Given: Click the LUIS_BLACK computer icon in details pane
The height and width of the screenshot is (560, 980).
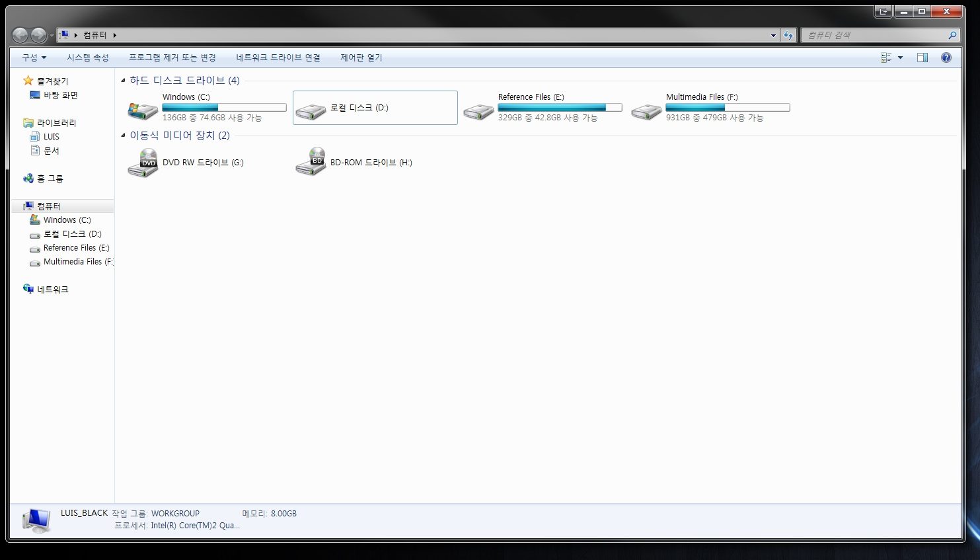Looking at the screenshot, I should click(36, 520).
